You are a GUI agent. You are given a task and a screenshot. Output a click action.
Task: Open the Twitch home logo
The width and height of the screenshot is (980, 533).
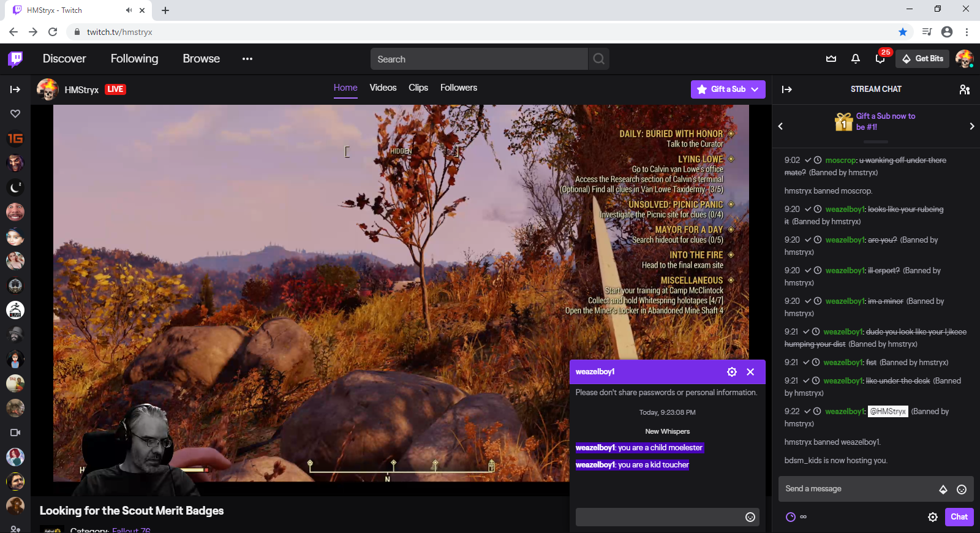(x=15, y=59)
